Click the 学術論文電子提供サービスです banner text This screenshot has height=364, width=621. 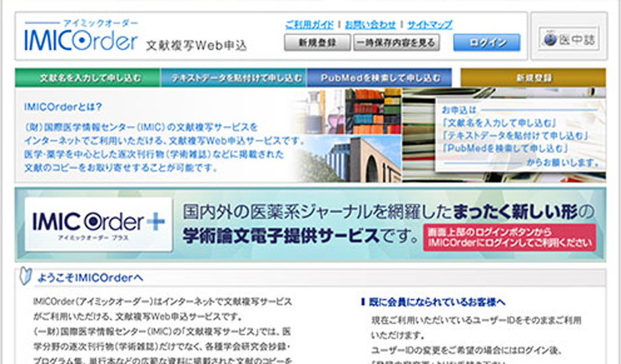(300, 236)
